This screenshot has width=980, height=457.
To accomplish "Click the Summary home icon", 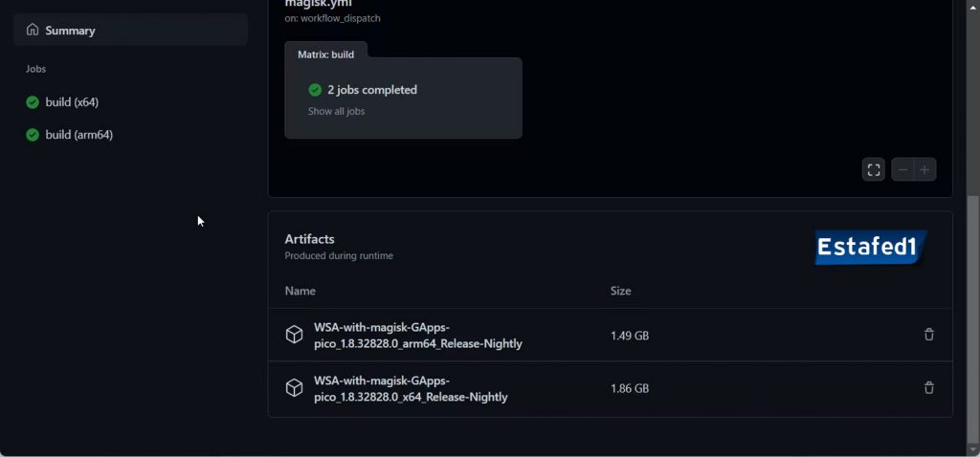I will pyautogui.click(x=33, y=31).
